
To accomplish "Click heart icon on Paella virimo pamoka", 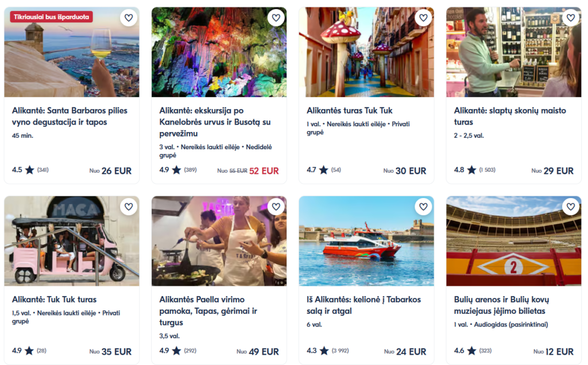I will [276, 207].
